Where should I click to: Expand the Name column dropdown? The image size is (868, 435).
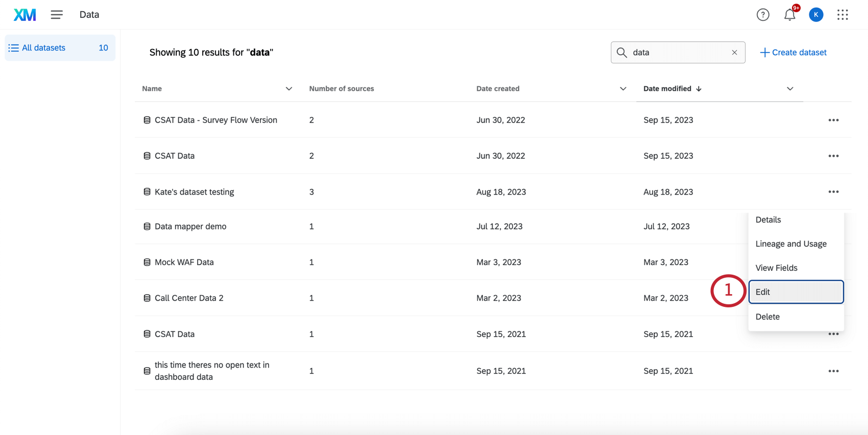pos(288,89)
